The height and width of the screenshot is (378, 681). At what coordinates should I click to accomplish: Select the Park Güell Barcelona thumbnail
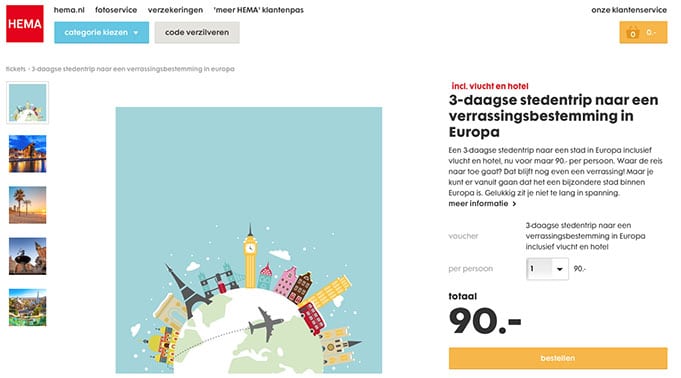(27, 307)
